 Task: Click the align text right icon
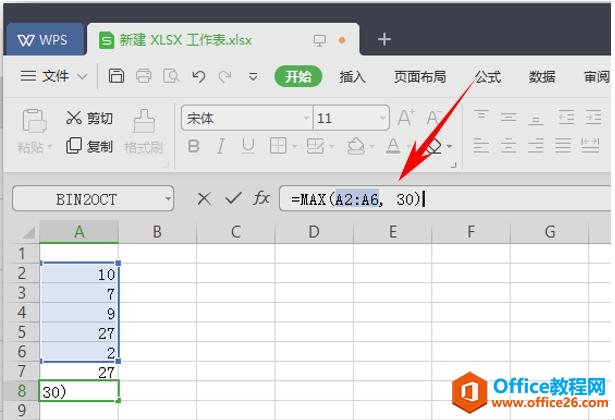[535, 145]
